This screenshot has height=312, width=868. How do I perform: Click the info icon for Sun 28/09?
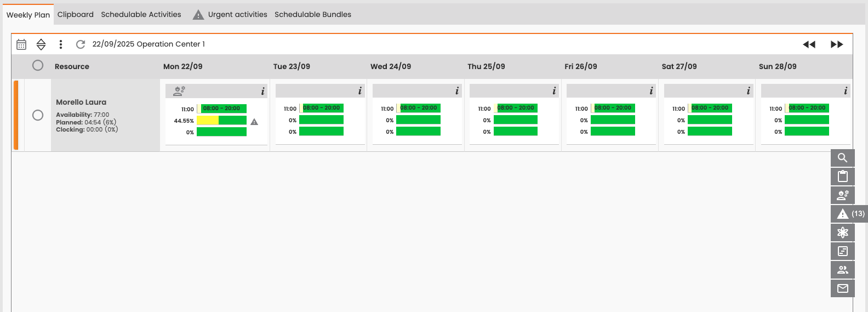(846, 91)
